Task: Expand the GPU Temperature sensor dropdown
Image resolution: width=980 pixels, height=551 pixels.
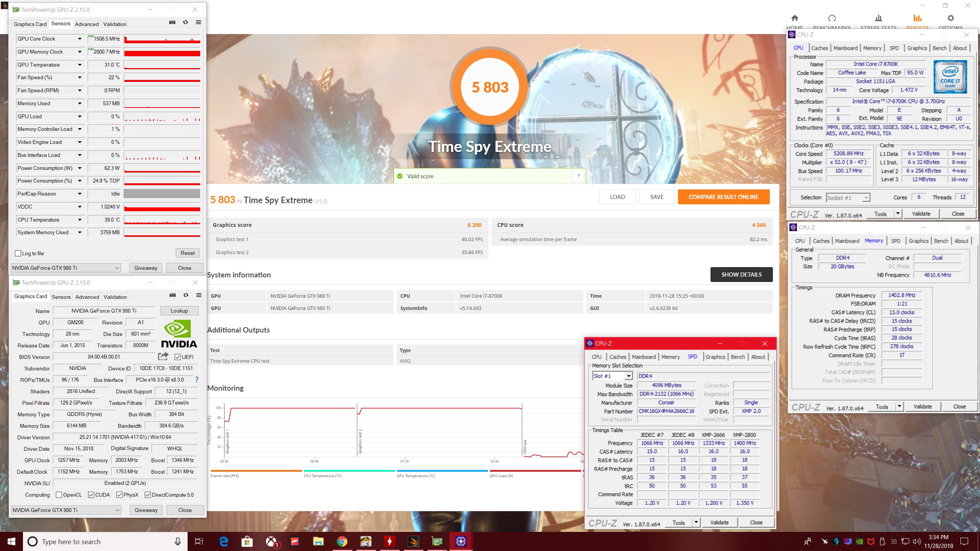Action: pos(80,65)
